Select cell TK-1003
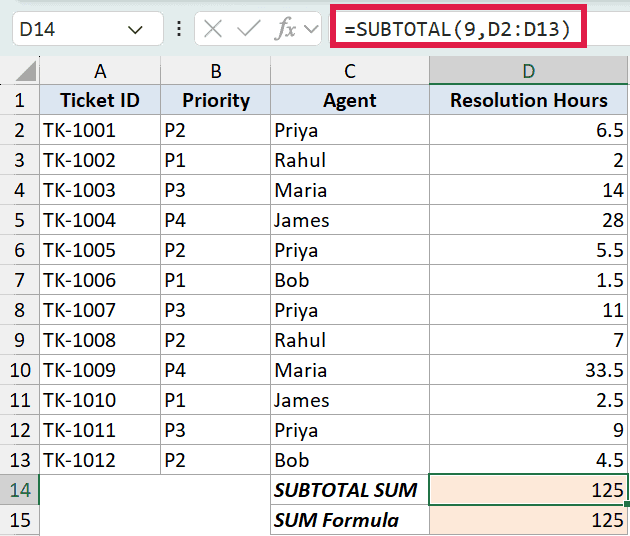The image size is (630, 536). point(100,190)
